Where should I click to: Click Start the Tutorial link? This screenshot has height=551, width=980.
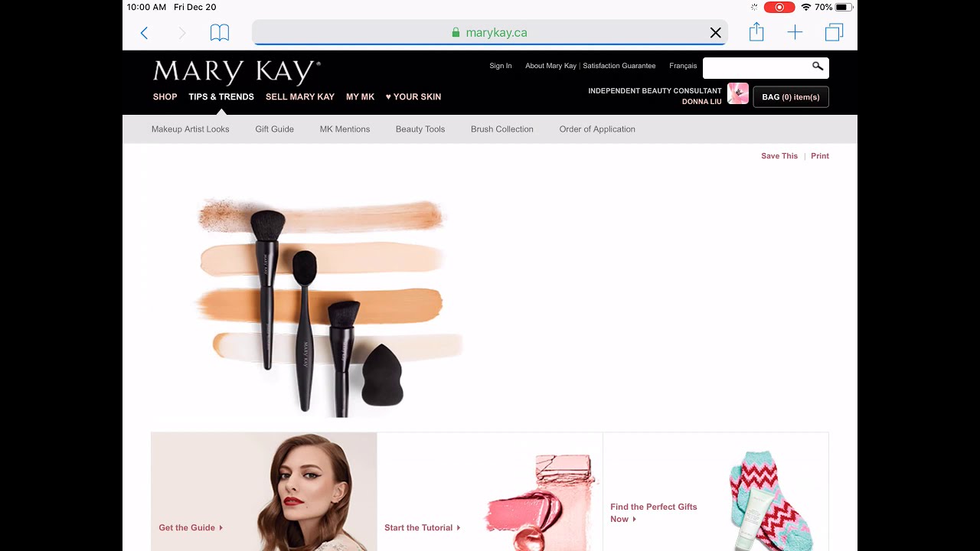point(423,527)
